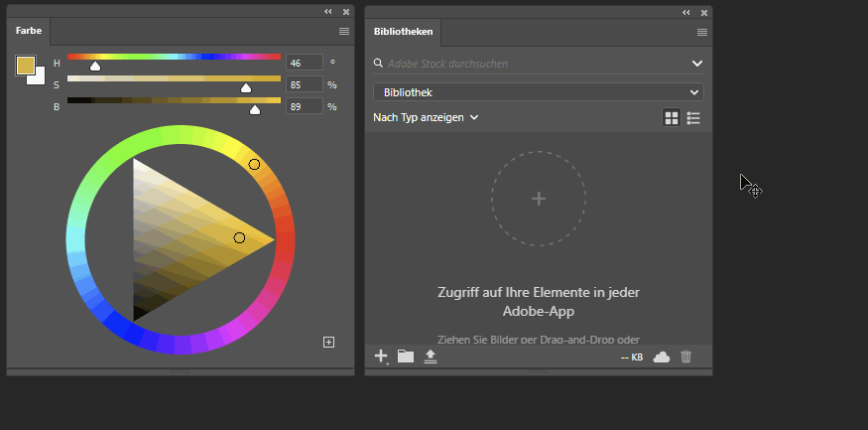The height and width of the screenshot is (430, 868).
Task: Create a new library group folder
Action: pos(406,357)
